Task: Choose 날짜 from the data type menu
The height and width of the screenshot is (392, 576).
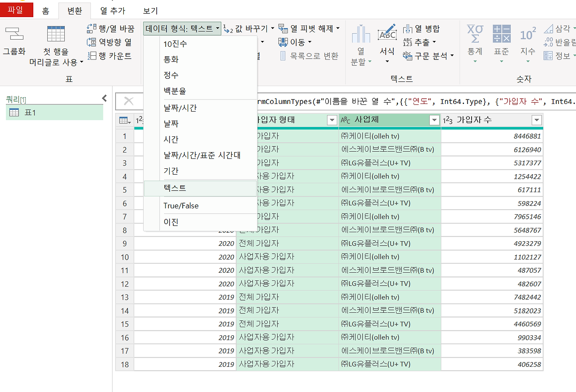Action: point(200,124)
